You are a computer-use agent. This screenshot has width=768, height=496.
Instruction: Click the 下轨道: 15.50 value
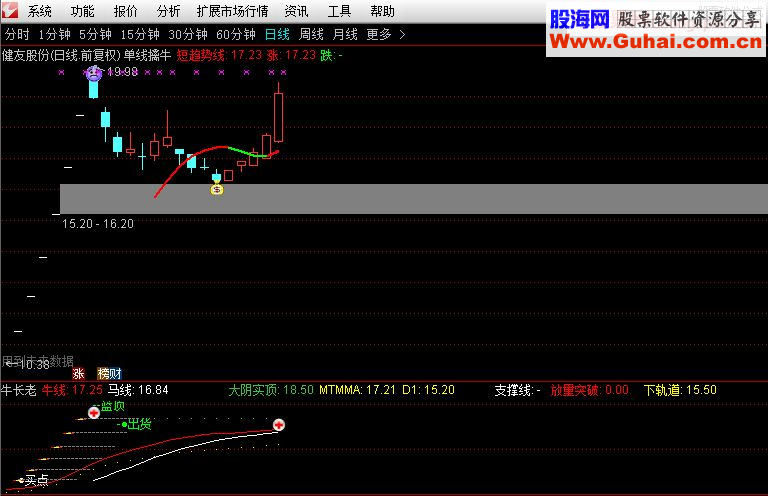pos(680,390)
